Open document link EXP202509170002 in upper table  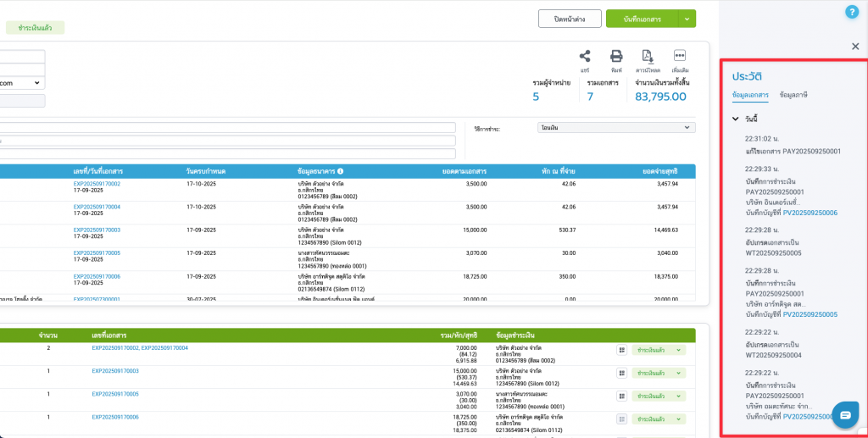[x=97, y=183]
